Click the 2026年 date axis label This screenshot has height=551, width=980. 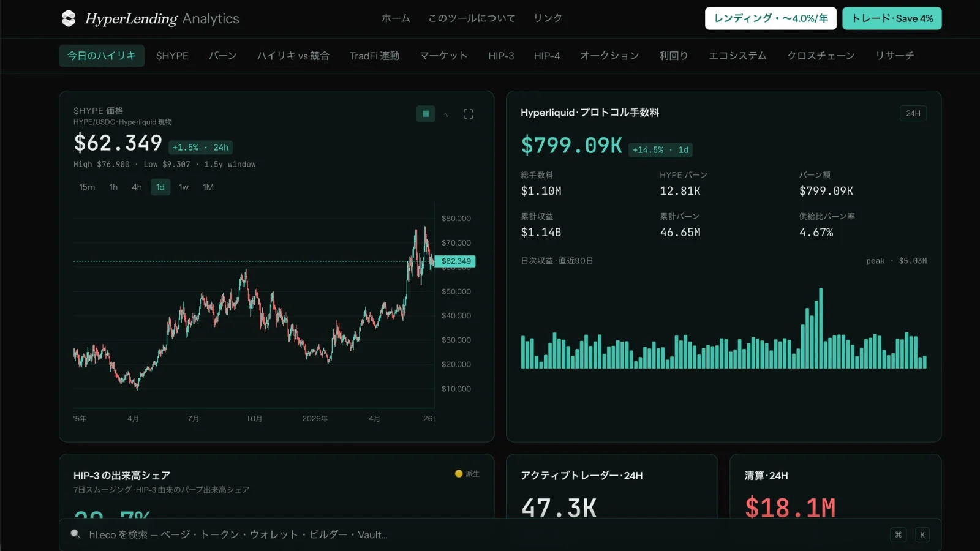click(315, 419)
